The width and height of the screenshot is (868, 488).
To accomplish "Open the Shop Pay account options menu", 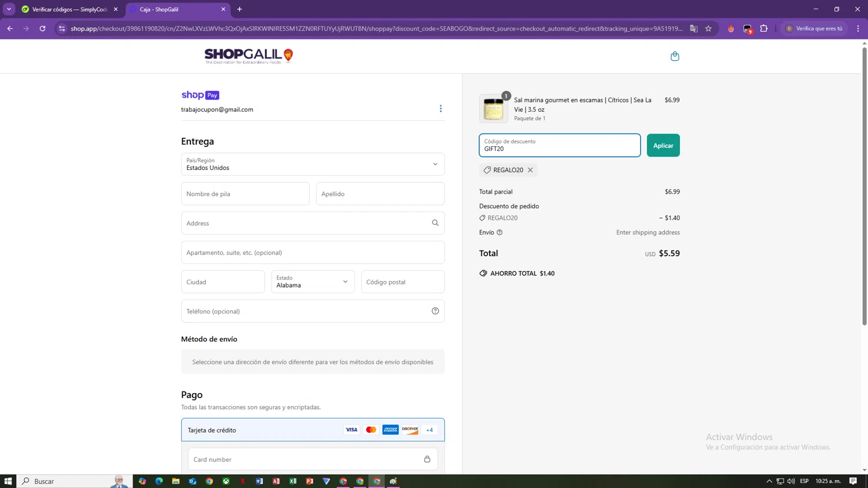I will [x=440, y=109].
